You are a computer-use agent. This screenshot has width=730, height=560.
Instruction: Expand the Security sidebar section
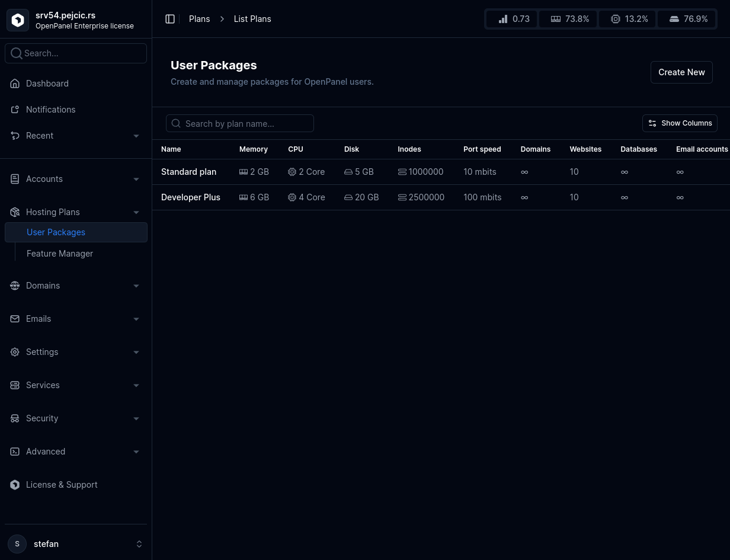[x=76, y=418]
